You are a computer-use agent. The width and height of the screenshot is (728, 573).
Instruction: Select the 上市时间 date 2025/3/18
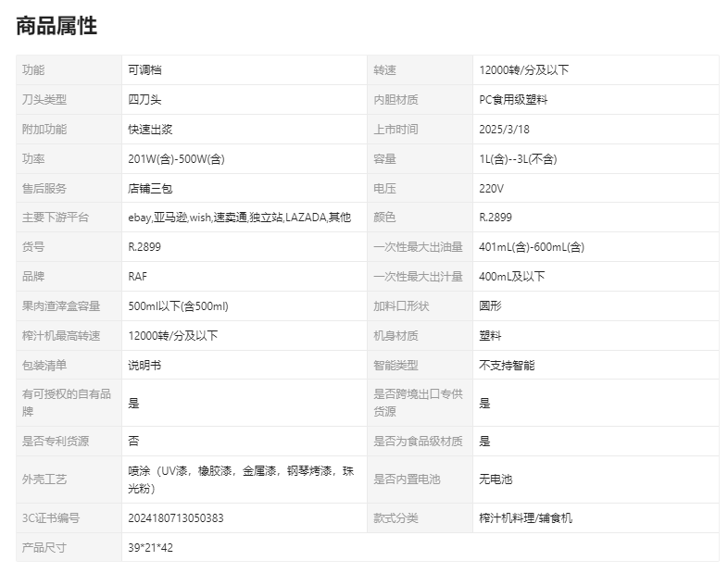pyautogui.click(x=504, y=130)
